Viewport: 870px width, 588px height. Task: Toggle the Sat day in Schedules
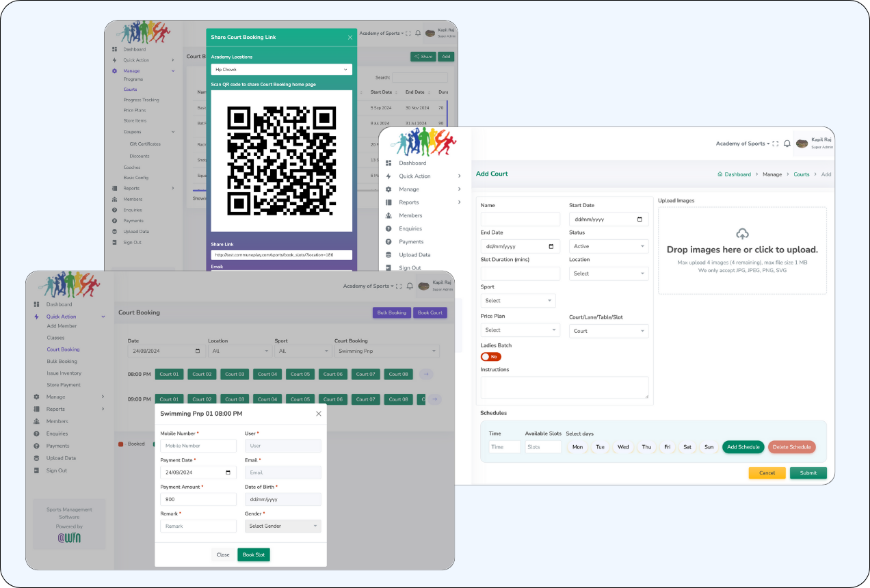pyautogui.click(x=687, y=447)
